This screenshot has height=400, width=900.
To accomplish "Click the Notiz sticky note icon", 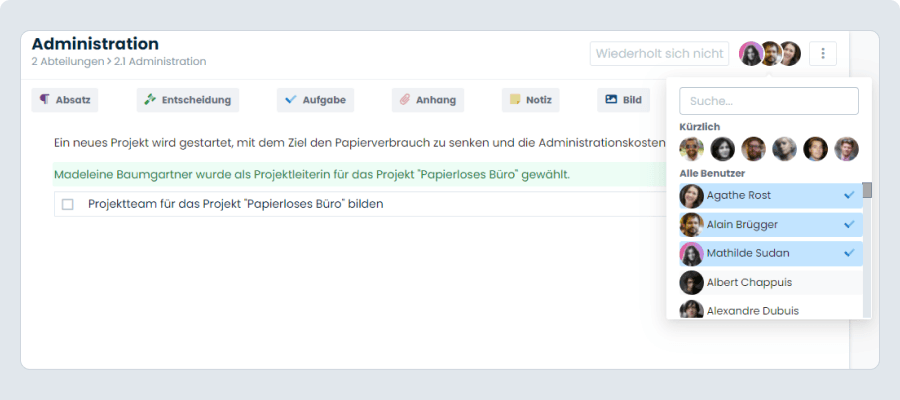I will [515, 100].
